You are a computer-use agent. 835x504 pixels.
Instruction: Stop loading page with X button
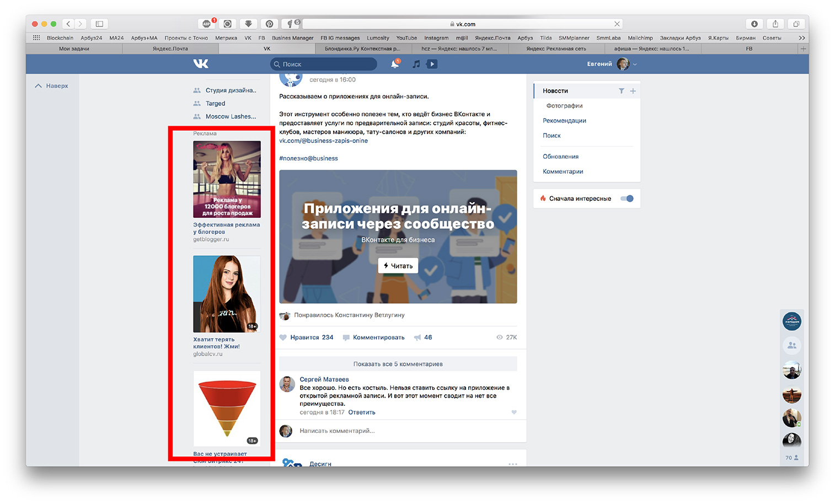click(x=617, y=24)
